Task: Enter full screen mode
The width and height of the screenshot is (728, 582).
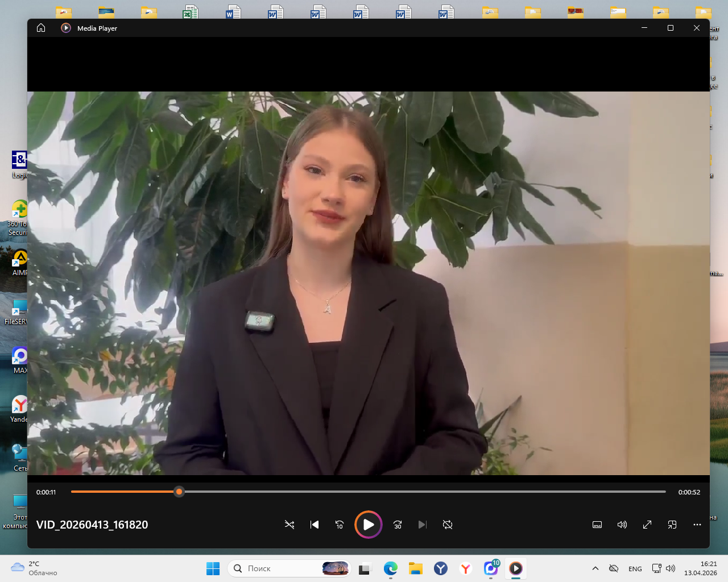Action: click(x=647, y=525)
